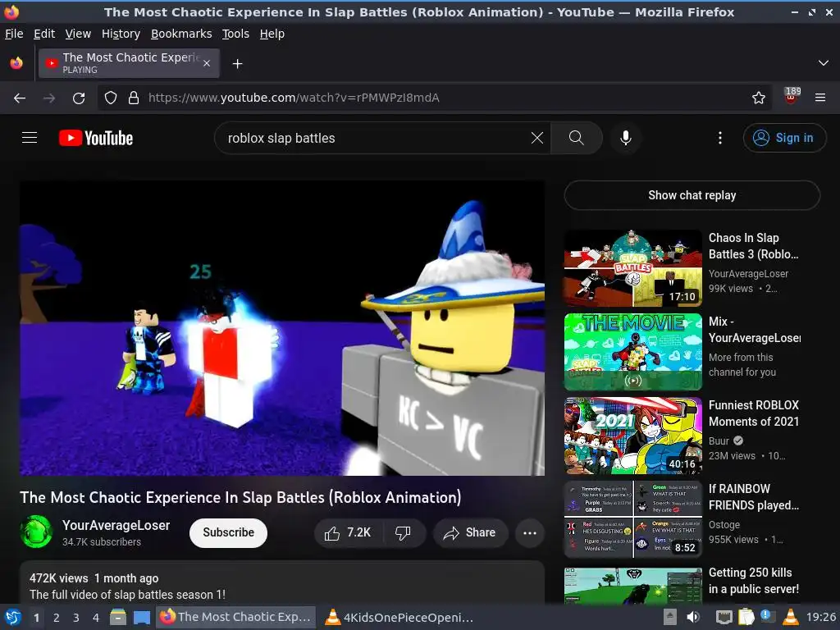Switch to workspace 4 on taskbar
840x630 pixels.
tap(96, 617)
